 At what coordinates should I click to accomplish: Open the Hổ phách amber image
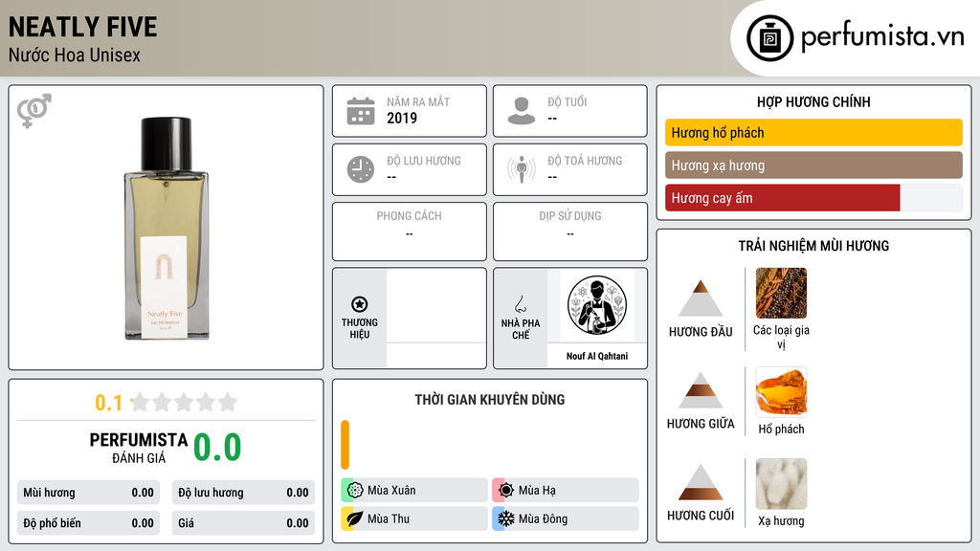click(781, 392)
